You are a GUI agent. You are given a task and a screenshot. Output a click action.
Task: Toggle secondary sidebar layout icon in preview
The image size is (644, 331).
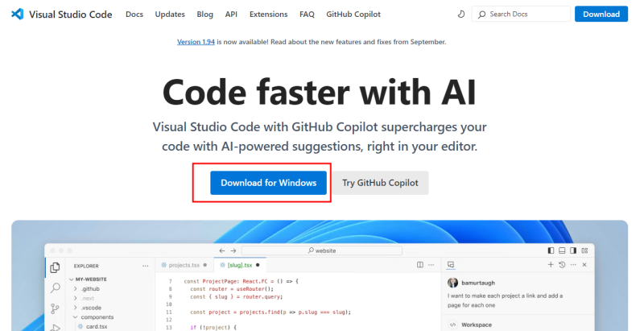(x=573, y=250)
